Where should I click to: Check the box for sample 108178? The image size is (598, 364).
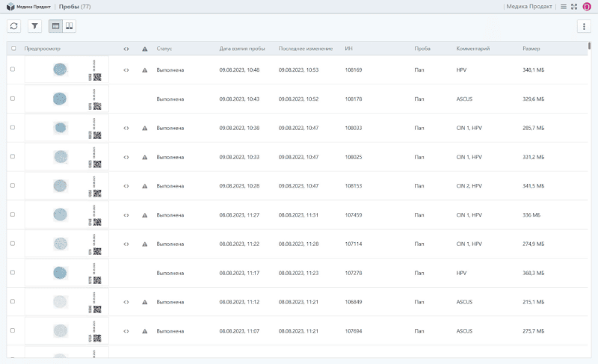pos(13,99)
